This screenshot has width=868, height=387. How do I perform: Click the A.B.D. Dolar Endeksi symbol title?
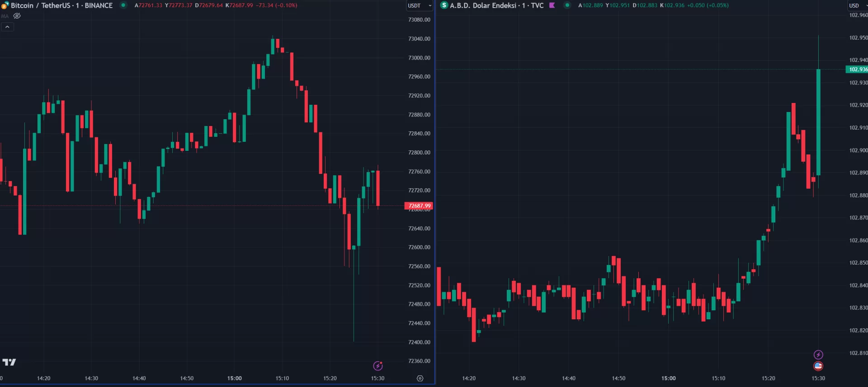[x=496, y=5]
